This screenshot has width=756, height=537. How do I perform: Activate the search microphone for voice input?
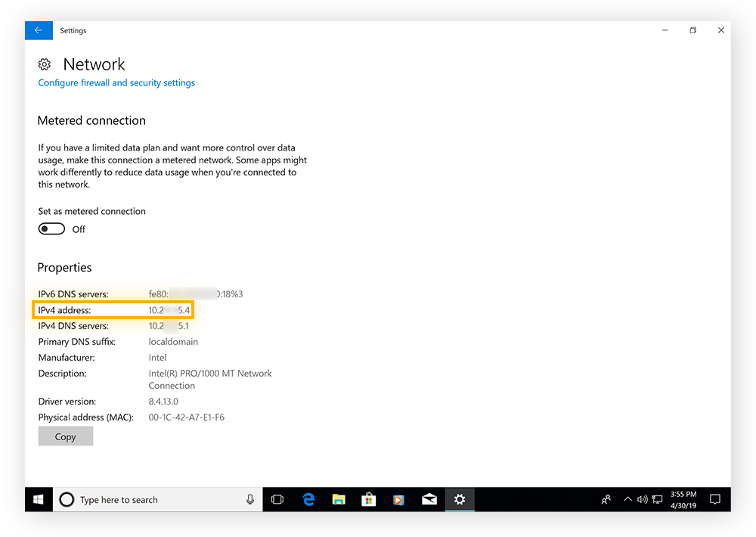250,499
